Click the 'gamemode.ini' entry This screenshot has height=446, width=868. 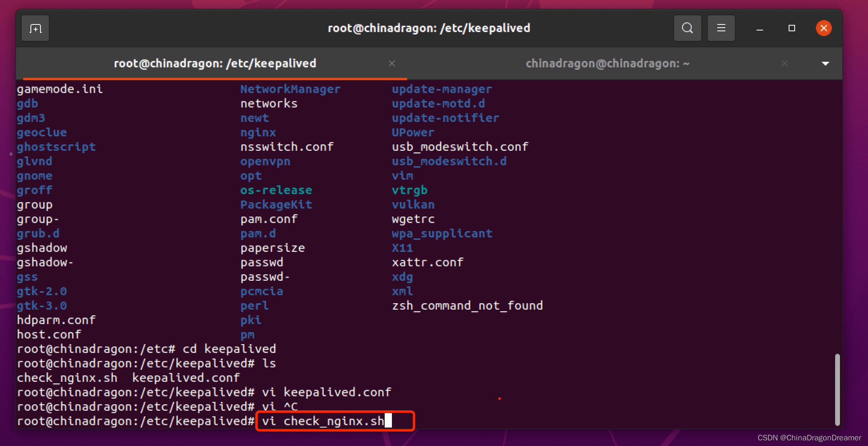(60, 89)
